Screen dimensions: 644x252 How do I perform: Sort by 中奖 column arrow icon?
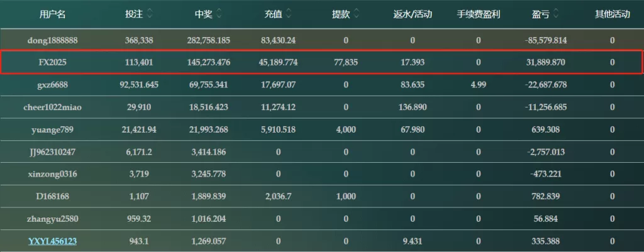pyautogui.click(x=218, y=14)
